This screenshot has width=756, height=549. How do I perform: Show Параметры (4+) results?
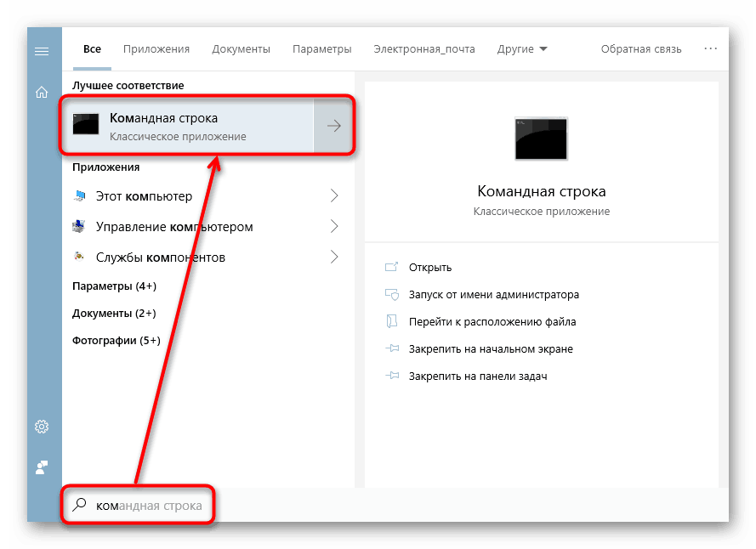coord(114,286)
